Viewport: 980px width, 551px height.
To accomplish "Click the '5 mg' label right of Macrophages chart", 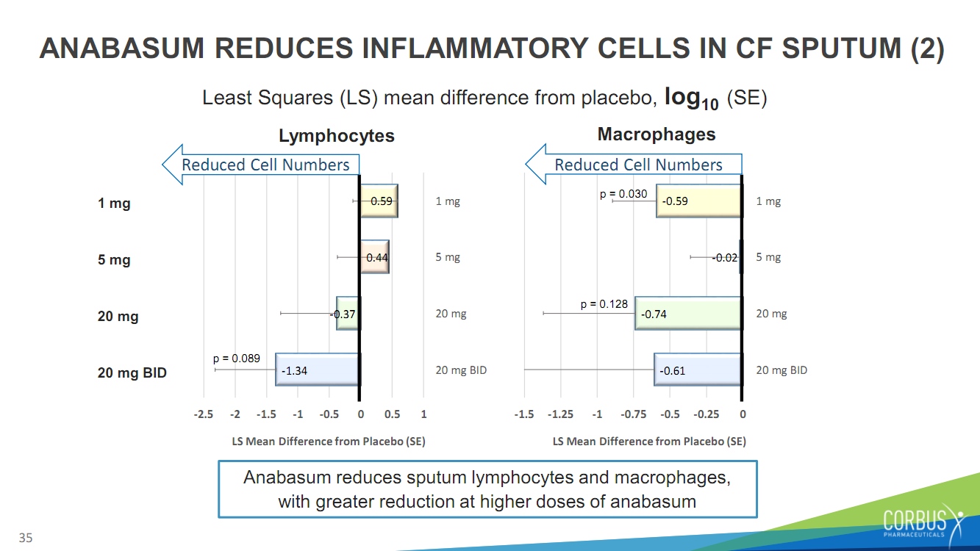I will (768, 258).
